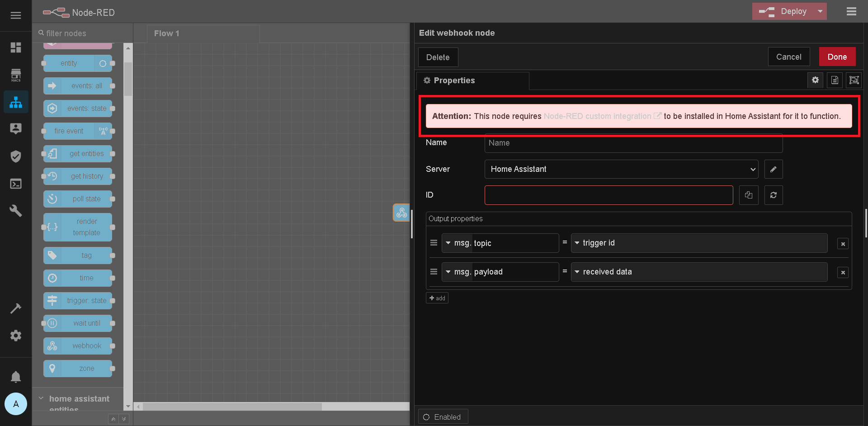The width and height of the screenshot is (868, 426).
Task: Remove the msg.payload output property row
Action: (x=843, y=273)
